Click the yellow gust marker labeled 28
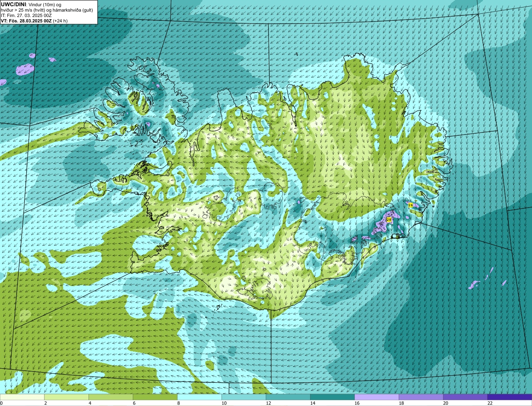The height and width of the screenshot is (406, 532). point(389,219)
